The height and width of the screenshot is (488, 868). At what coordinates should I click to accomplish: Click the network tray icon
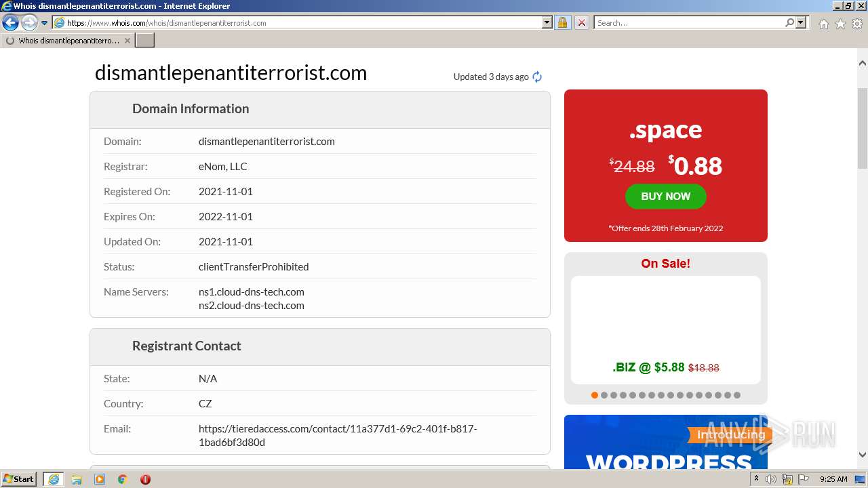click(787, 479)
